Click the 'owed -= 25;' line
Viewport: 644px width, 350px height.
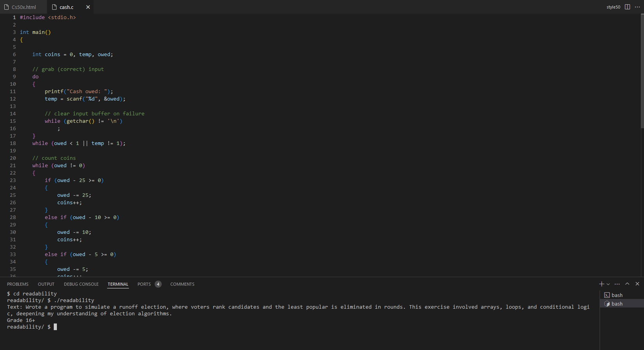click(74, 195)
